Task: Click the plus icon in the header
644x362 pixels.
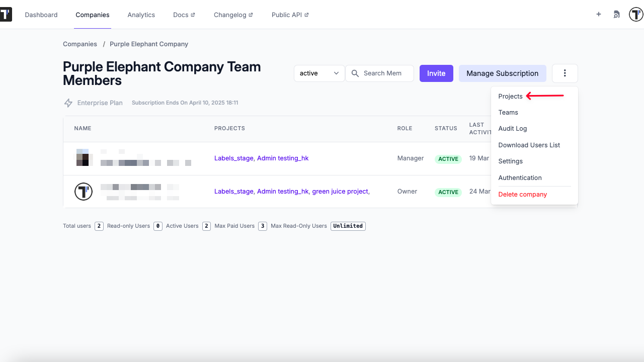Action: [598, 15]
